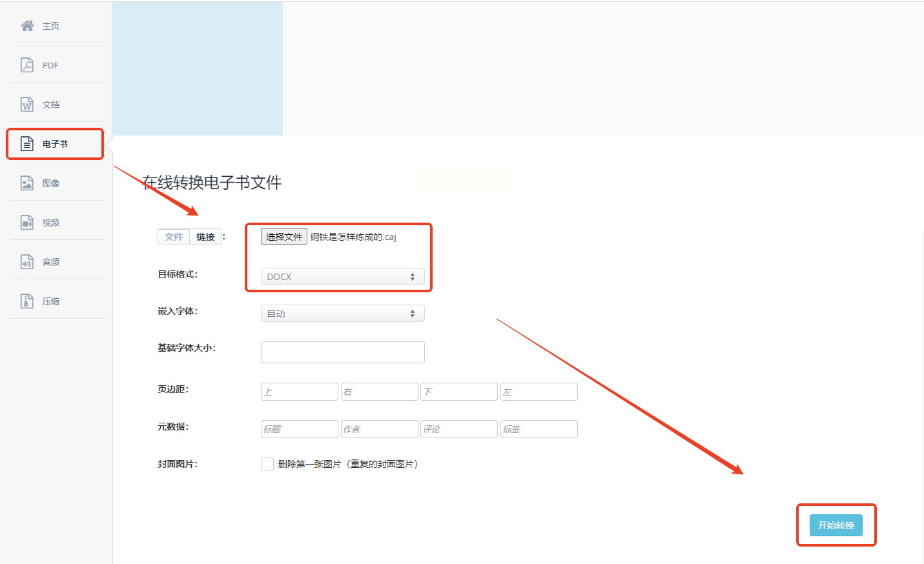Open the image converter icon
This screenshot has width=924, height=564.
[27, 183]
